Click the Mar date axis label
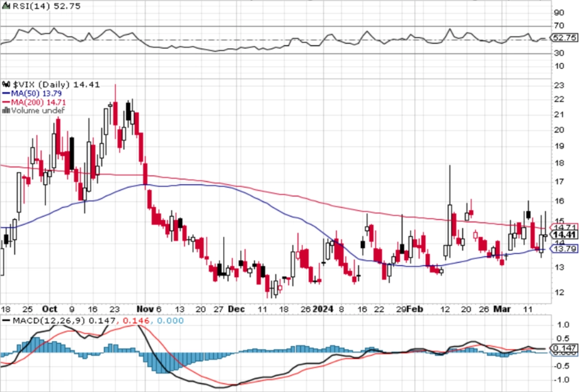 pyautogui.click(x=503, y=309)
